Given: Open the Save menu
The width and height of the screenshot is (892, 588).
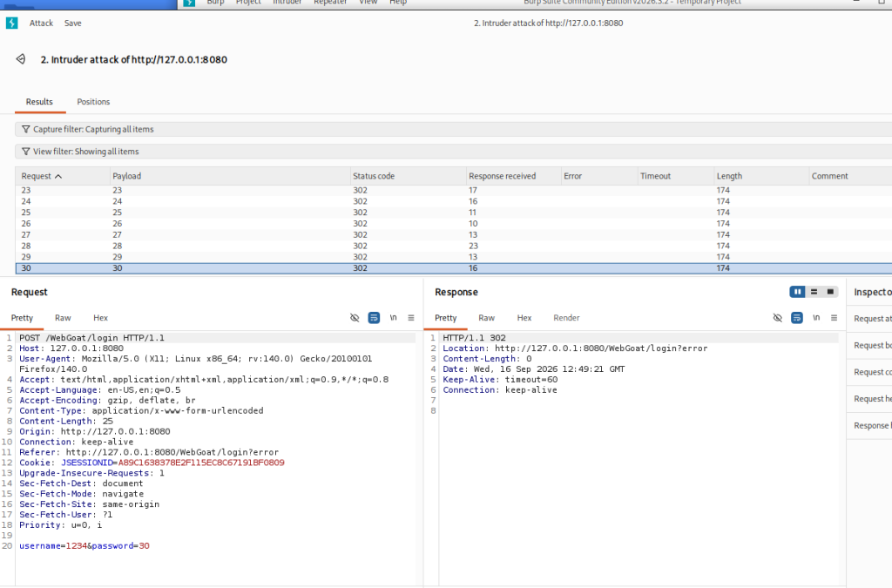Looking at the screenshot, I should point(73,24).
